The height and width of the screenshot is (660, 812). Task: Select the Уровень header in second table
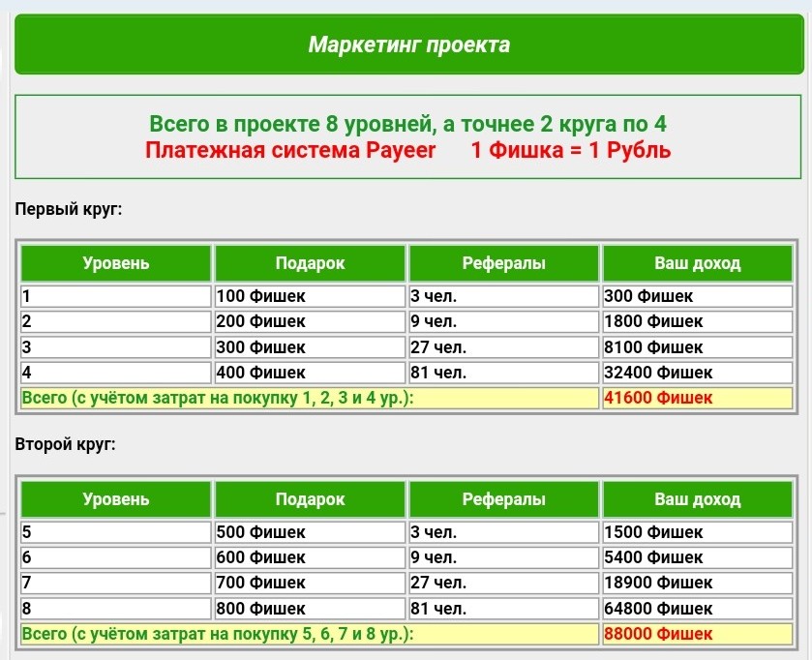116,499
